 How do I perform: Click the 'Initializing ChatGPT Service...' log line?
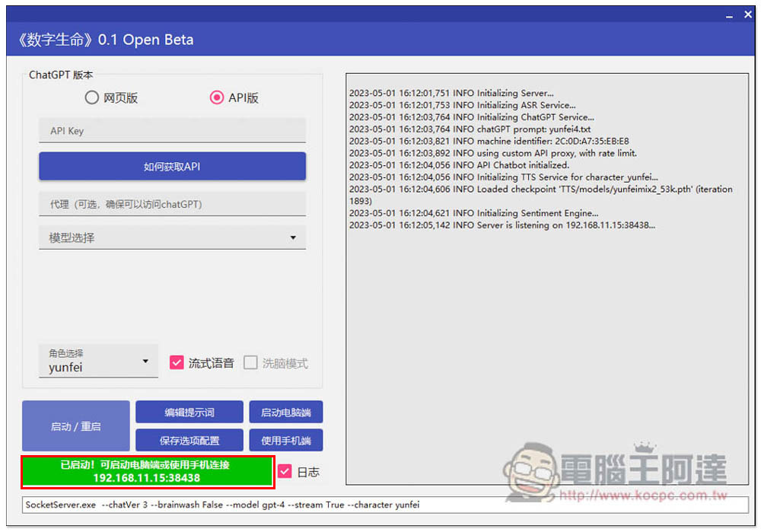click(x=472, y=117)
